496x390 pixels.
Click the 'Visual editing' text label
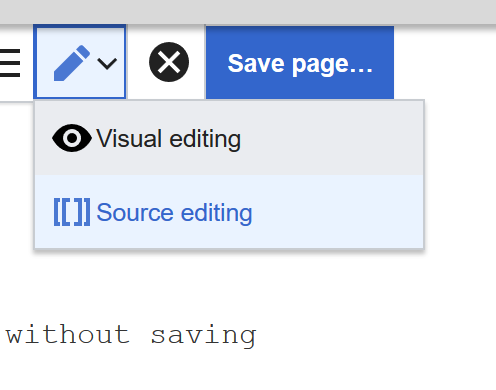[169, 139]
